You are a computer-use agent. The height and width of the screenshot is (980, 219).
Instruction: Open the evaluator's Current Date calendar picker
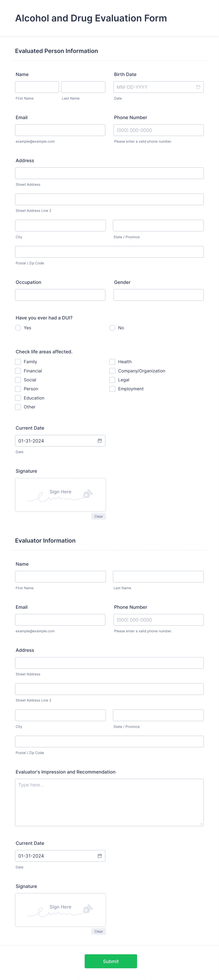tap(100, 856)
